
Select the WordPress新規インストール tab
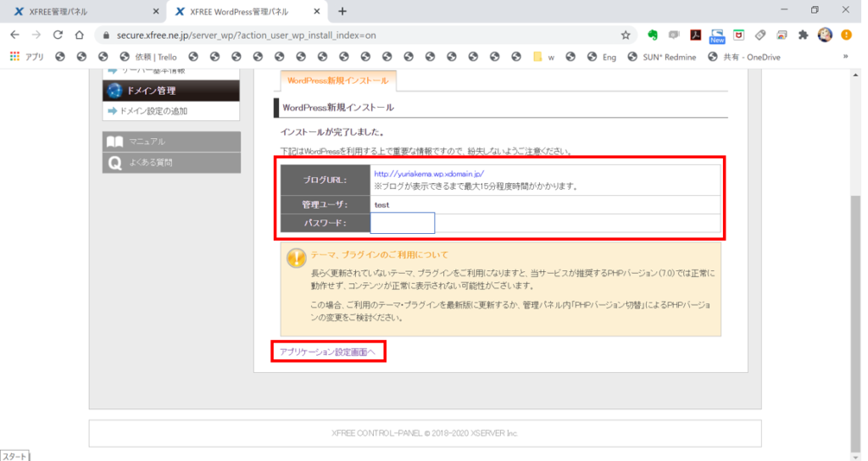pos(338,81)
